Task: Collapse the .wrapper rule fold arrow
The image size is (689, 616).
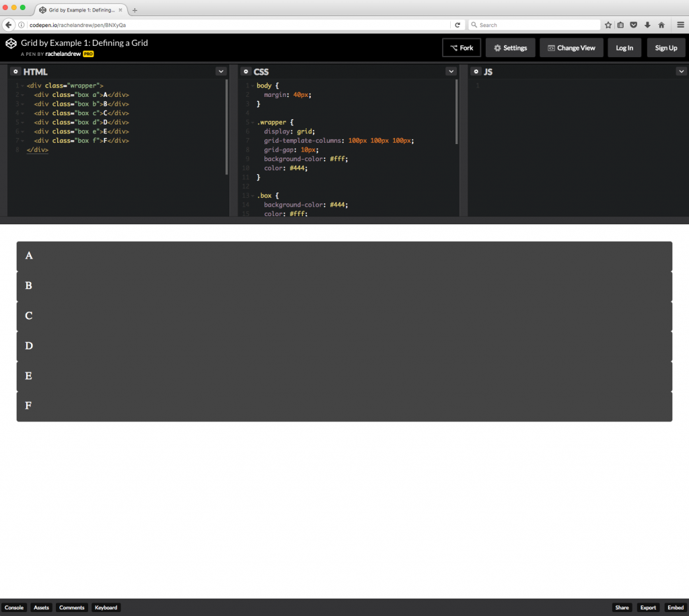Action: point(251,123)
